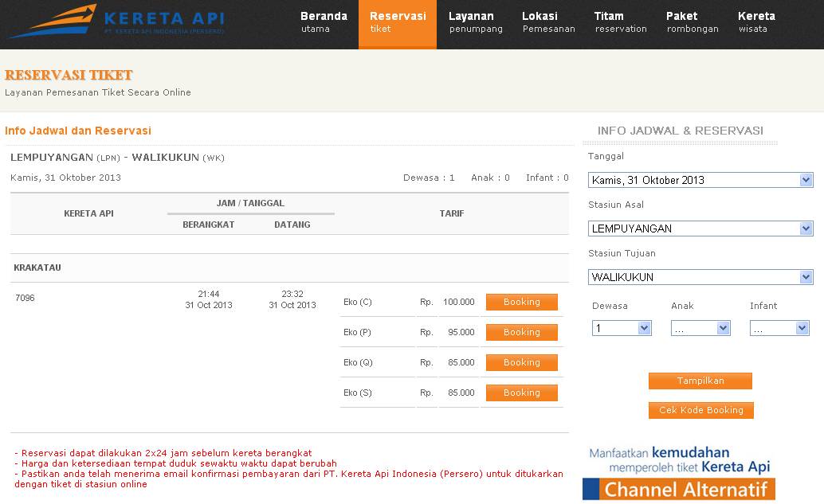Image resolution: width=824 pixels, height=504 pixels.
Task: Open the Stasiun Tujuan dropdown
Action: [700, 276]
